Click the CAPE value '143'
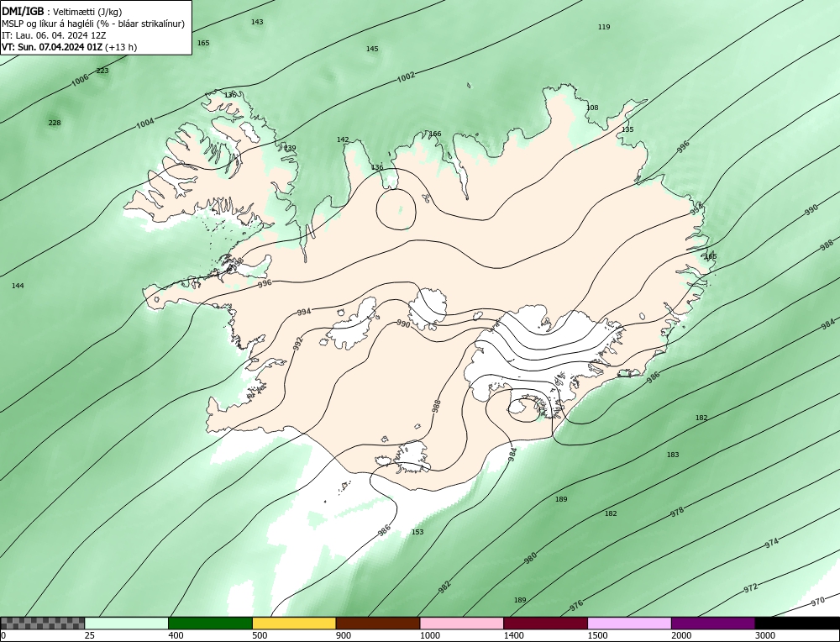This screenshot has height=642, width=840. [257, 22]
